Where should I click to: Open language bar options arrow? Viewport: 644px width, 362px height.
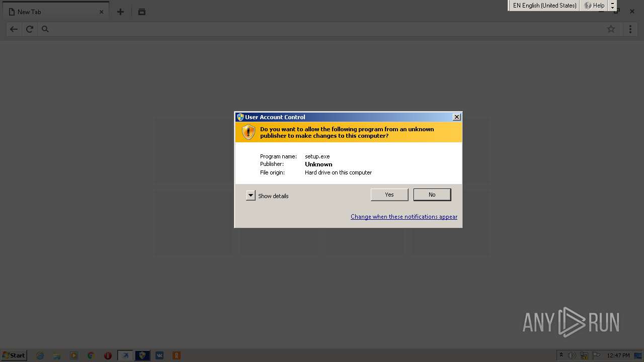612,6
